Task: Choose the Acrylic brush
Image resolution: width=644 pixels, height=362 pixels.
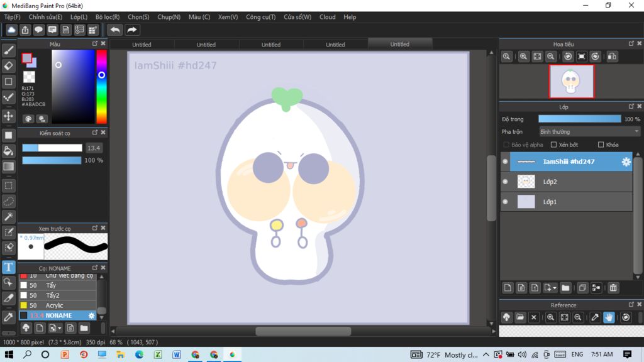Action: tap(57, 305)
